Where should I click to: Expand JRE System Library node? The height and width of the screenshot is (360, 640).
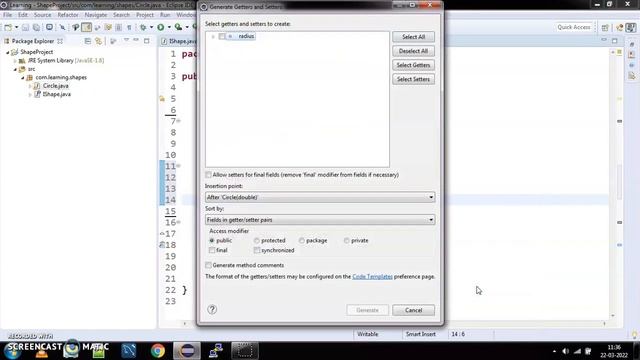[15, 61]
